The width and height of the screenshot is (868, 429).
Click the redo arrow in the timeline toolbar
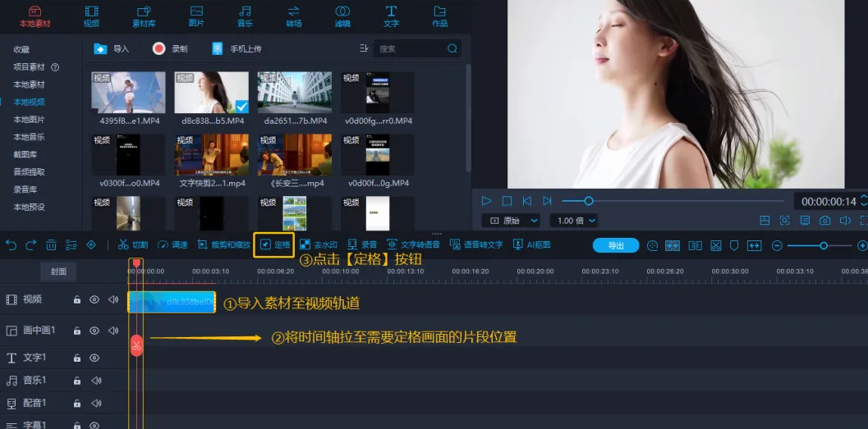(31, 245)
